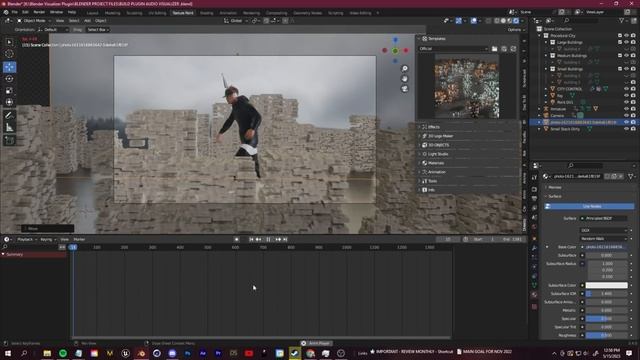Open the Modifier wrench properties tab
The width and height of the screenshot is (640, 360).
534,248
